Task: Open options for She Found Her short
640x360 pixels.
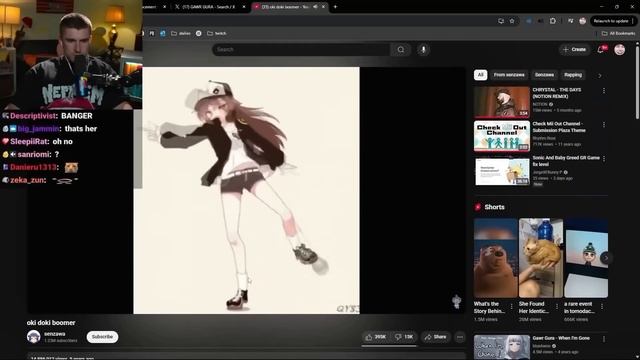Action: [557, 306]
